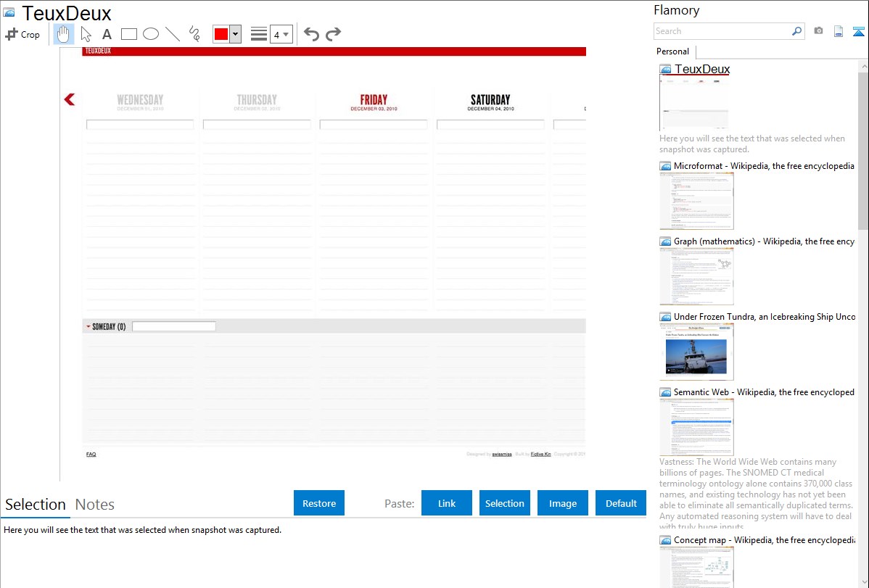Viewport: 869px width, 588px height.
Task: Click the Friday to-do input field
Action: [x=374, y=125]
